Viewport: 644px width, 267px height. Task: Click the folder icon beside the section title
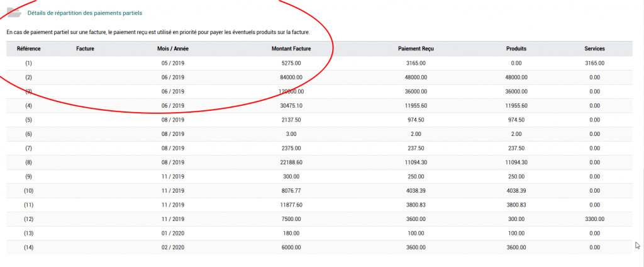(x=13, y=13)
